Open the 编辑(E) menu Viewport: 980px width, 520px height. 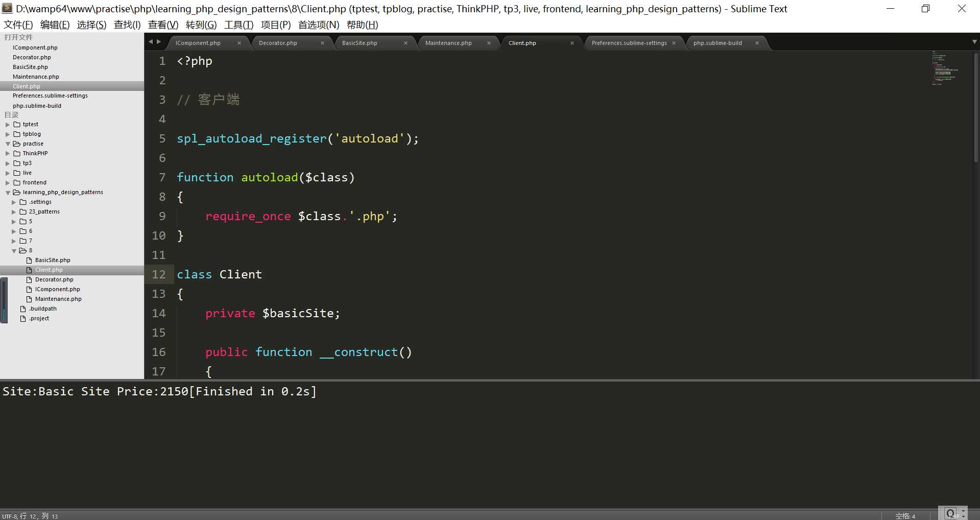55,25
